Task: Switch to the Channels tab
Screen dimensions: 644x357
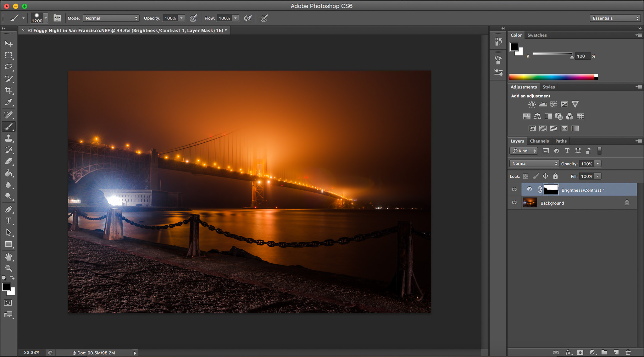Action: (x=538, y=141)
